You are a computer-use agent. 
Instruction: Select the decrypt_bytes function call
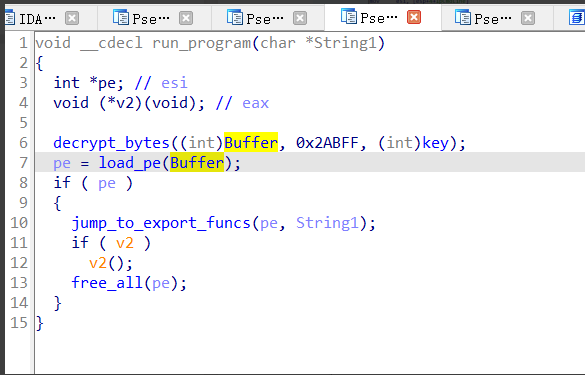[x=112, y=143]
